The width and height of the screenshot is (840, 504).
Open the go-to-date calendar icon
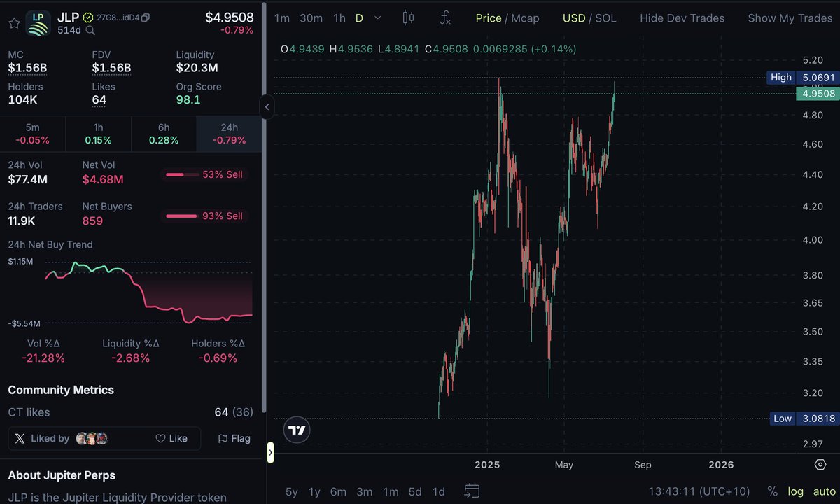(472, 491)
